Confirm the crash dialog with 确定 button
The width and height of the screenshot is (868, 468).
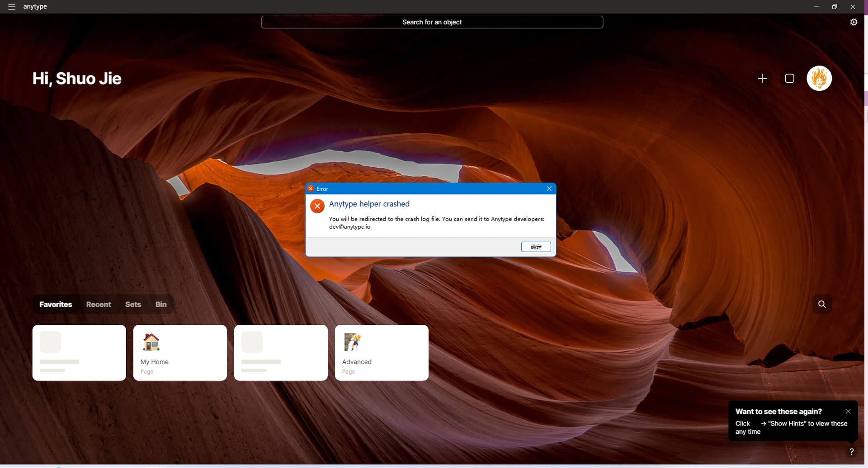(536, 247)
